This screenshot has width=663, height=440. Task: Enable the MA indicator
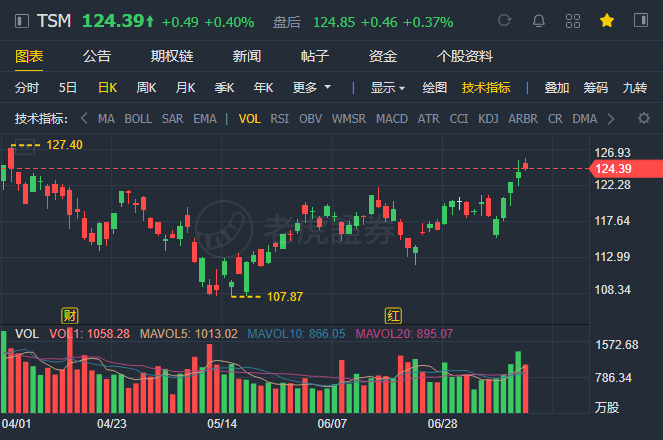pos(106,119)
